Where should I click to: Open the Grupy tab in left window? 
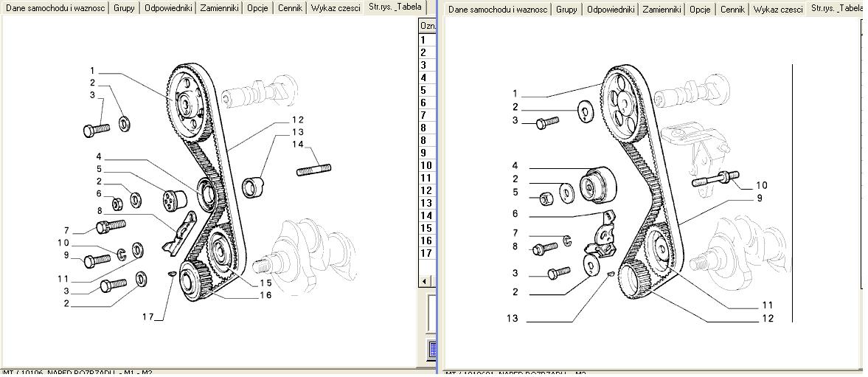124,8
